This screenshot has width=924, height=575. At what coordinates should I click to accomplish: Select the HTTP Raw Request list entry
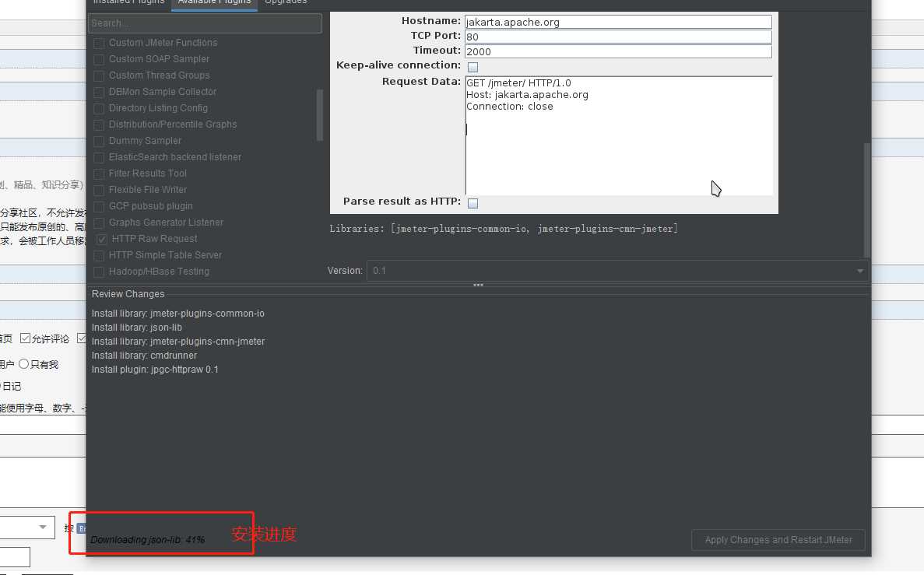(154, 239)
